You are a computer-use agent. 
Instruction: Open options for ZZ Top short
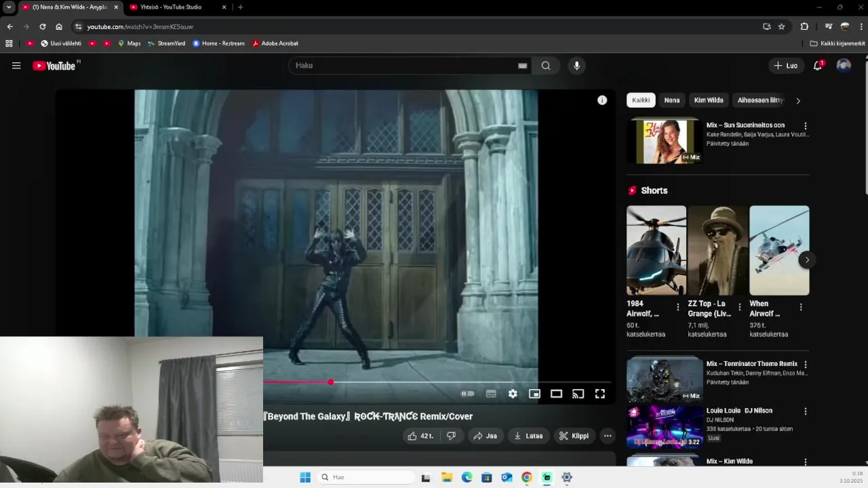click(739, 307)
